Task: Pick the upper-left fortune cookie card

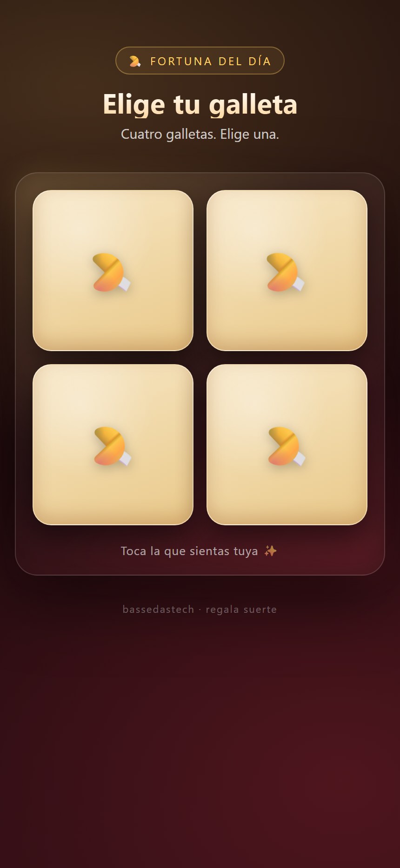Action: coord(113,270)
